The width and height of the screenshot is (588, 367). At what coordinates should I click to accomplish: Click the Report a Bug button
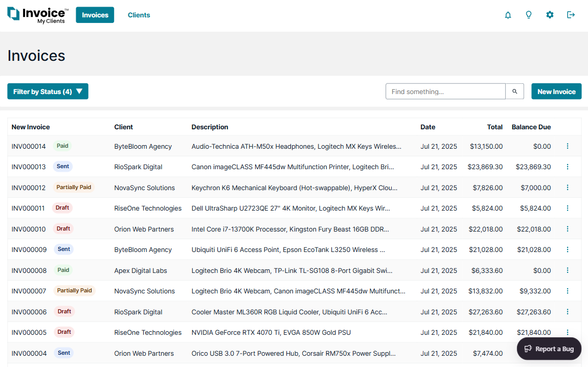coord(549,349)
